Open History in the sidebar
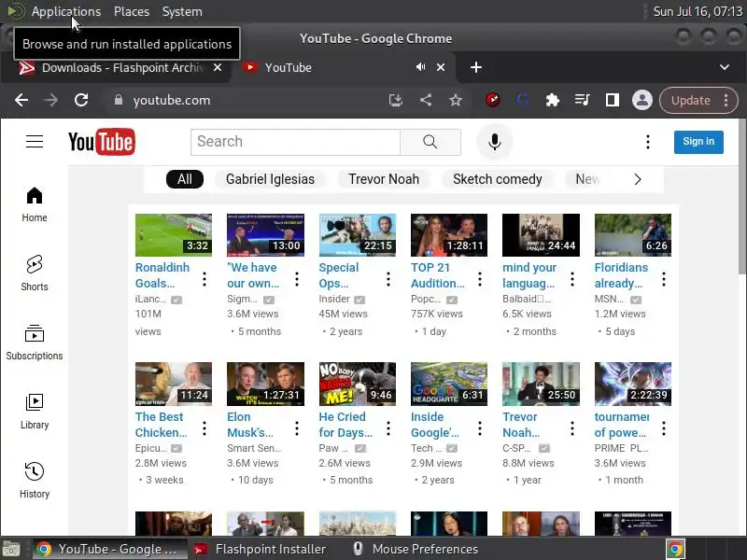This screenshot has width=747, height=560. [x=35, y=480]
